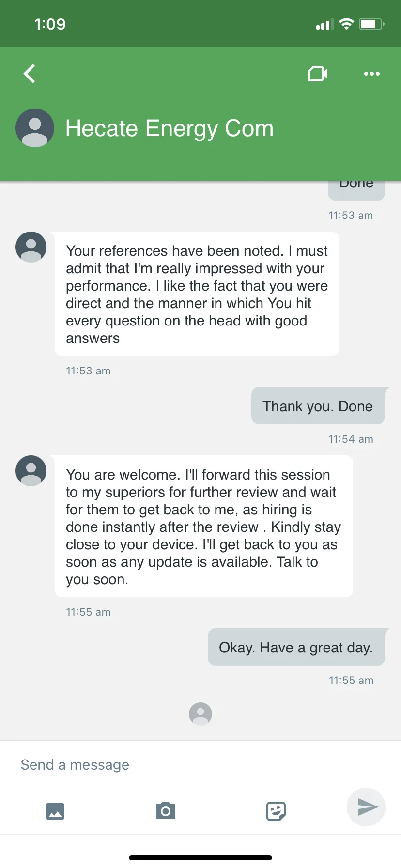401x868 pixels.
Task: Tap the battery indicator in status bar
Action: point(371,24)
